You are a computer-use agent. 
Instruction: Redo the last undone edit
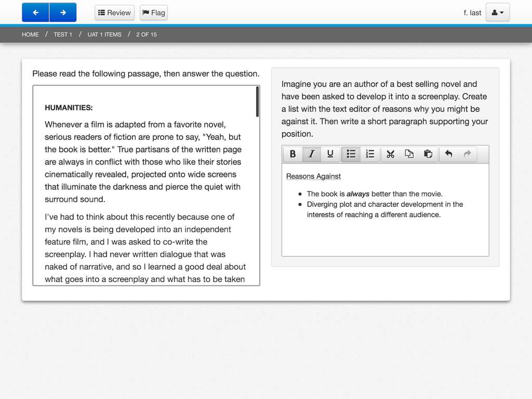[x=467, y=154]
